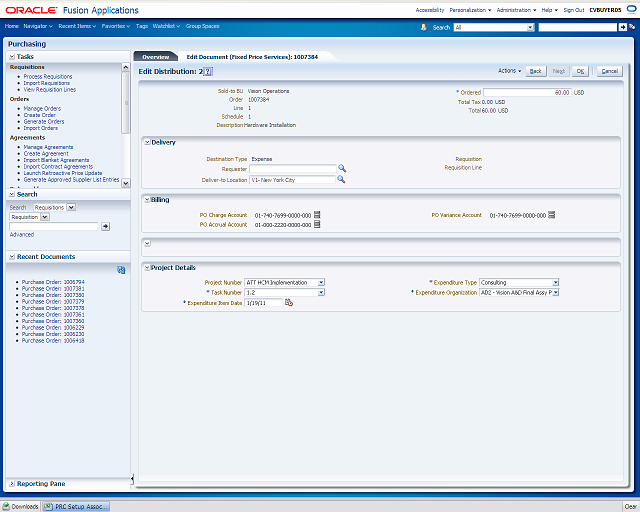Open recent Purchase Order 1006794
Screen dimensions: 640x512
[53, 282]
